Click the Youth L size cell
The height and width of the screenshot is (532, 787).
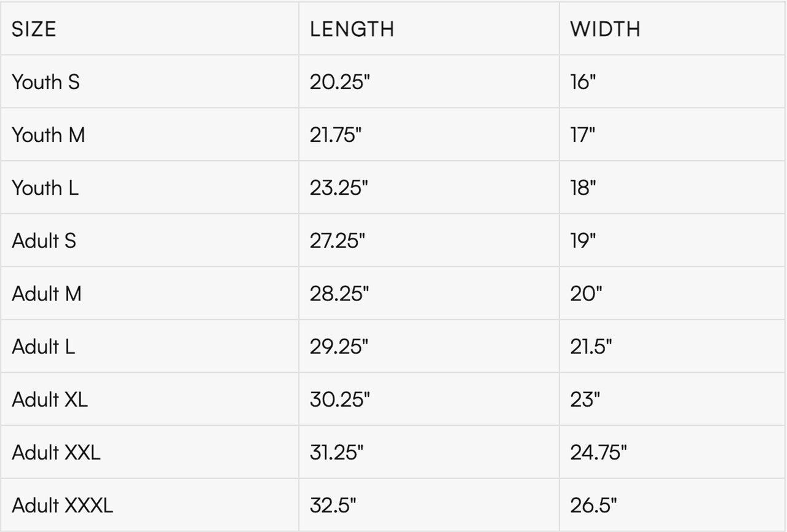(x=45, y=187)
